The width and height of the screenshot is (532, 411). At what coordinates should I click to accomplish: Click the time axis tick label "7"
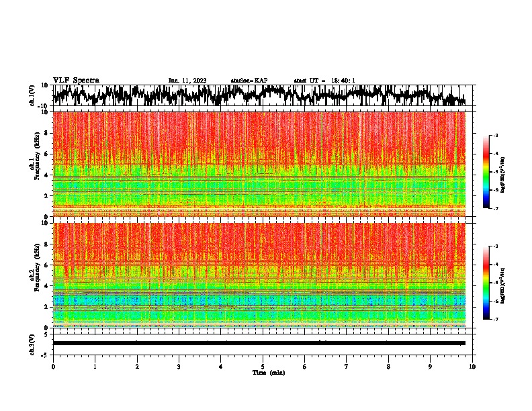[347, 367]
